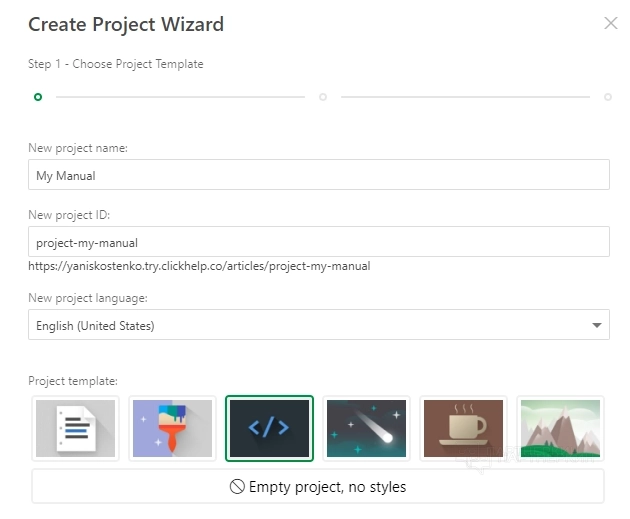This screenshot has width=630, height=519.
Task: Click the Project template label
Action: [x=73, y=381]
